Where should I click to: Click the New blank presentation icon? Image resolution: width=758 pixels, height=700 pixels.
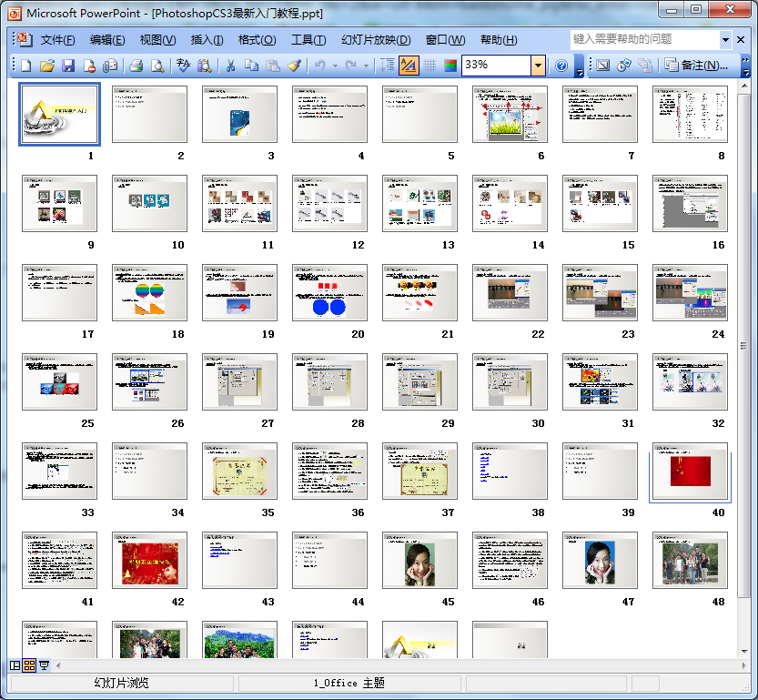(x=26, y=66)
